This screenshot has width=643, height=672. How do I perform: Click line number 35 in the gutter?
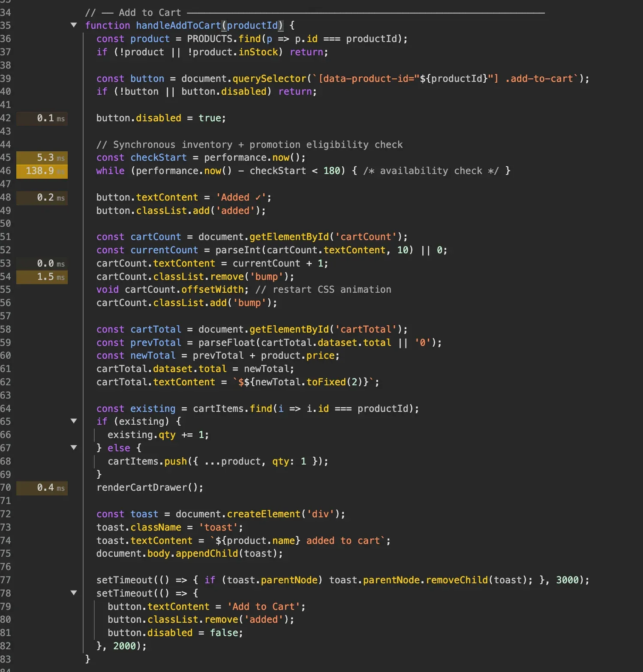[x=6, y=26]
